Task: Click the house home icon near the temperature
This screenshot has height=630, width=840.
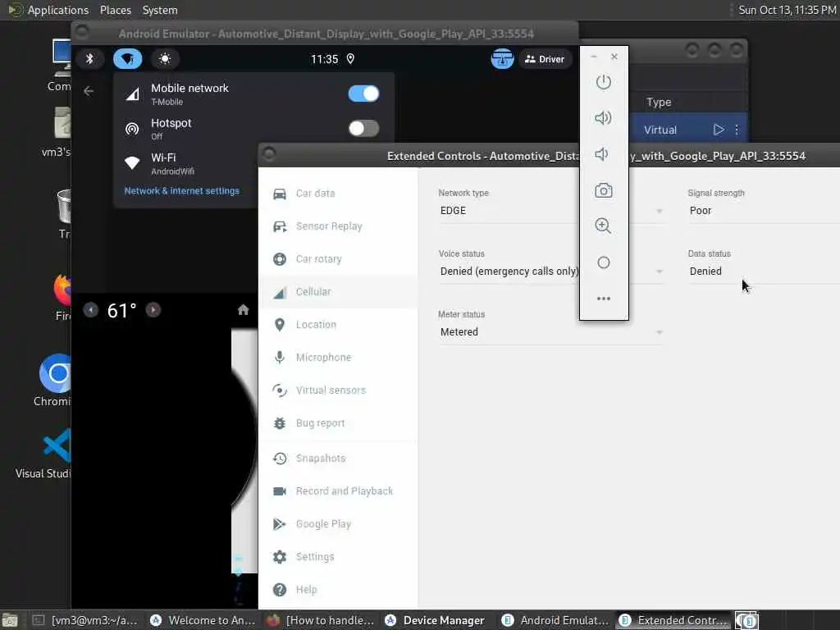Action: (243, 309)
